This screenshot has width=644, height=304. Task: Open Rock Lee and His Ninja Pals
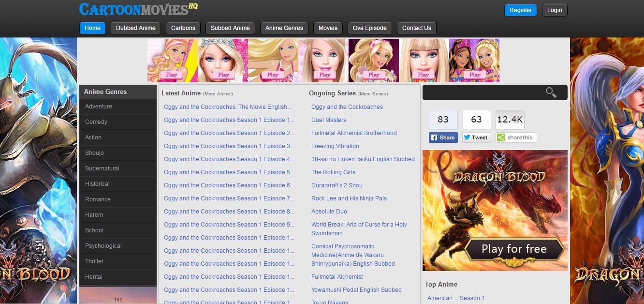click(x=349, y=198)
